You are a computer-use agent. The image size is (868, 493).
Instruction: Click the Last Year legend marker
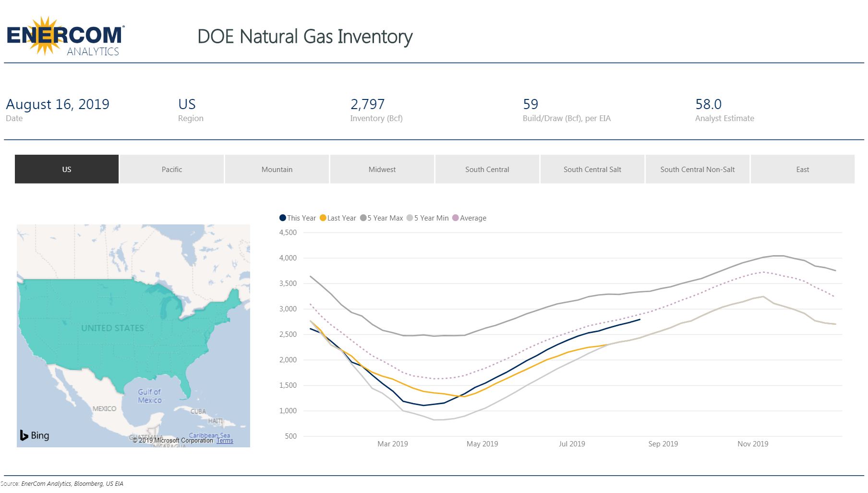pyautogui.click(x=323, y=218)
